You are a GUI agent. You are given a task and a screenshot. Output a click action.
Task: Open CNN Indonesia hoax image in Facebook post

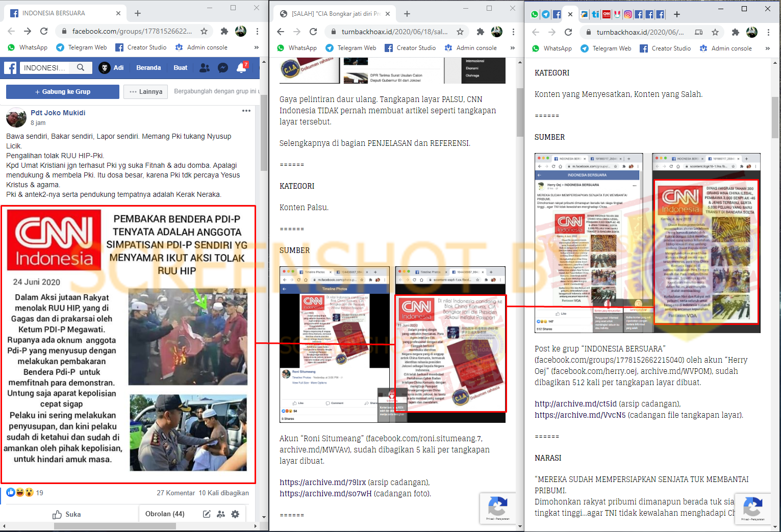(128, 344)
